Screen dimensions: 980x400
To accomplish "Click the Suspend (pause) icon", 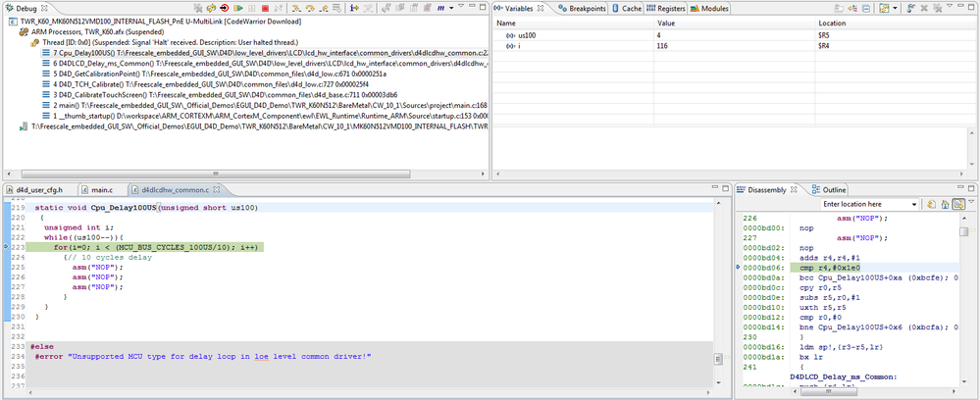I will tap(251, 8).
